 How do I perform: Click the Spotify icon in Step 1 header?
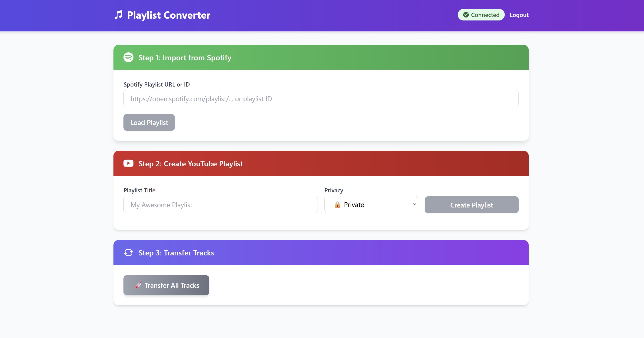pyautogui.click(x=129, y=57)
